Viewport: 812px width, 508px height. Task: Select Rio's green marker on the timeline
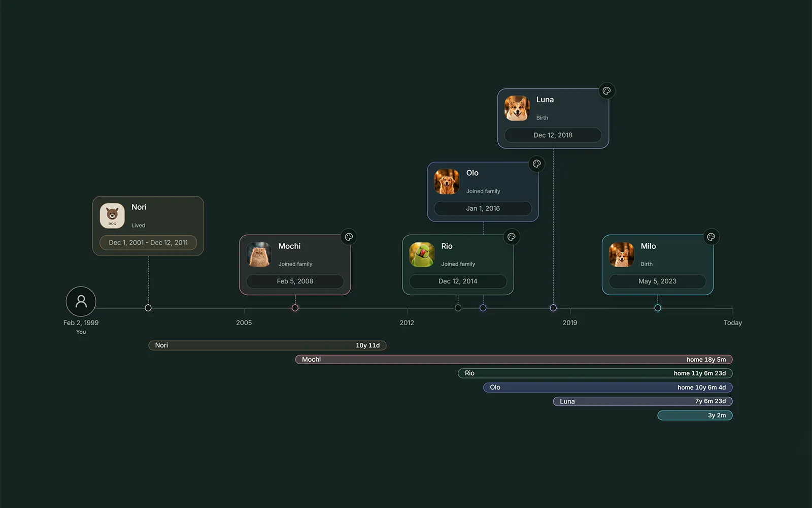pos(458,308)
